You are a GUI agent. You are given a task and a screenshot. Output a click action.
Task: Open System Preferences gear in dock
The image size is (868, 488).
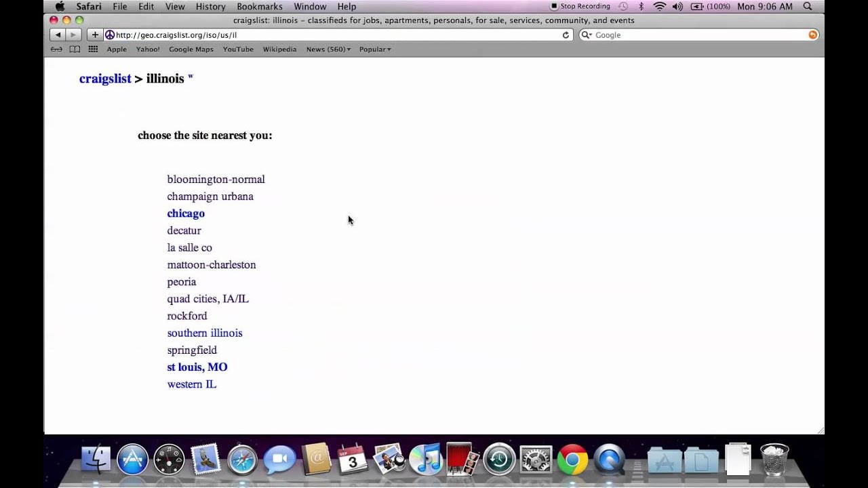[536, 459]
